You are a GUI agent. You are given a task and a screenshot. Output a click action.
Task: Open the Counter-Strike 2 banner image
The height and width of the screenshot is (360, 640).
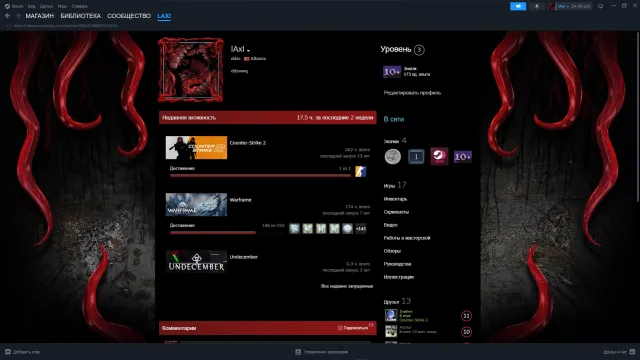click(196, 147)
